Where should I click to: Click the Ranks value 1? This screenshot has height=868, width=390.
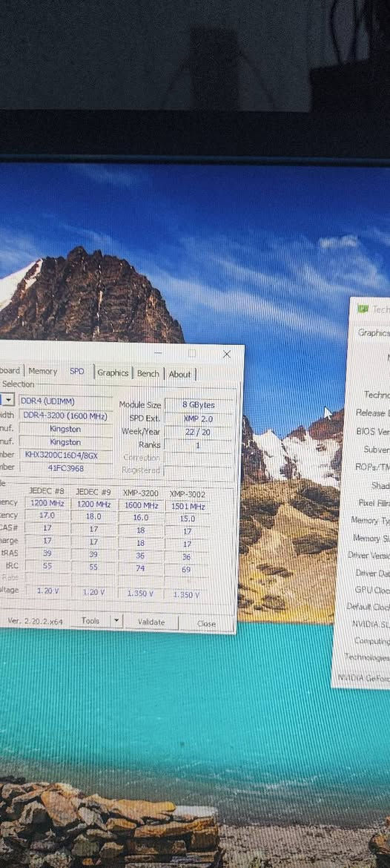(x=199, y=445)
